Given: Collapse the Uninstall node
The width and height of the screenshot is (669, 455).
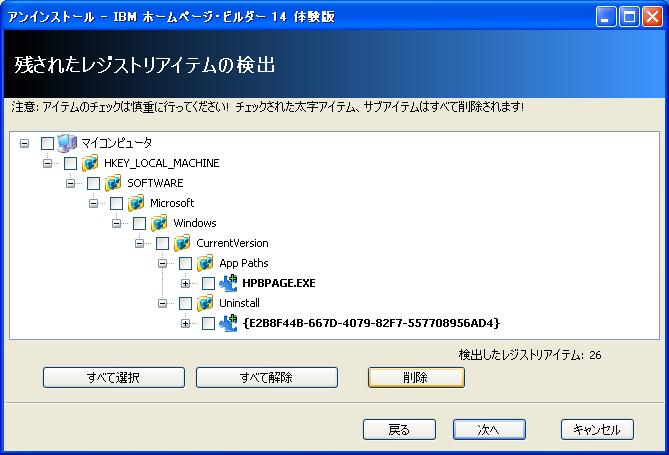Looking at the screenshot, I should coord(163,304).
